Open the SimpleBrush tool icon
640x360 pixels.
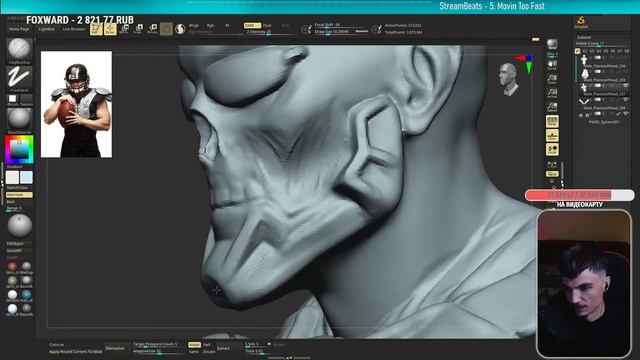(581, 21)
